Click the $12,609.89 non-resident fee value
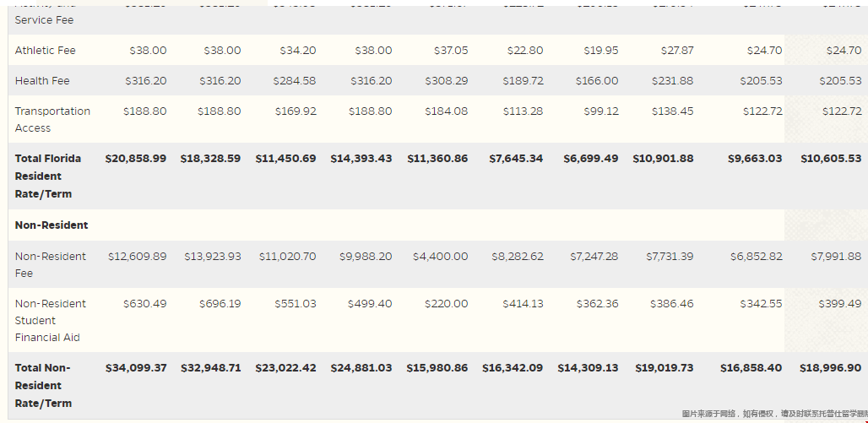This screenshot has height=423, width=868. point(138,257)
